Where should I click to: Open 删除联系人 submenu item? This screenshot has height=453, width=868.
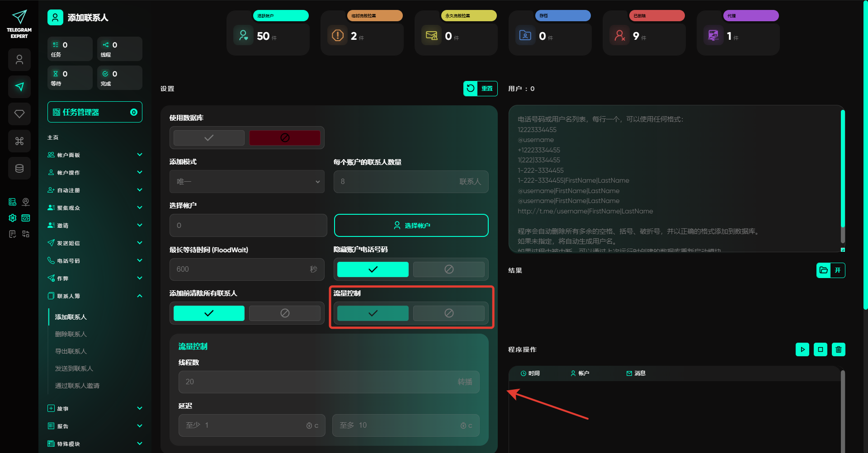[71, 334]
